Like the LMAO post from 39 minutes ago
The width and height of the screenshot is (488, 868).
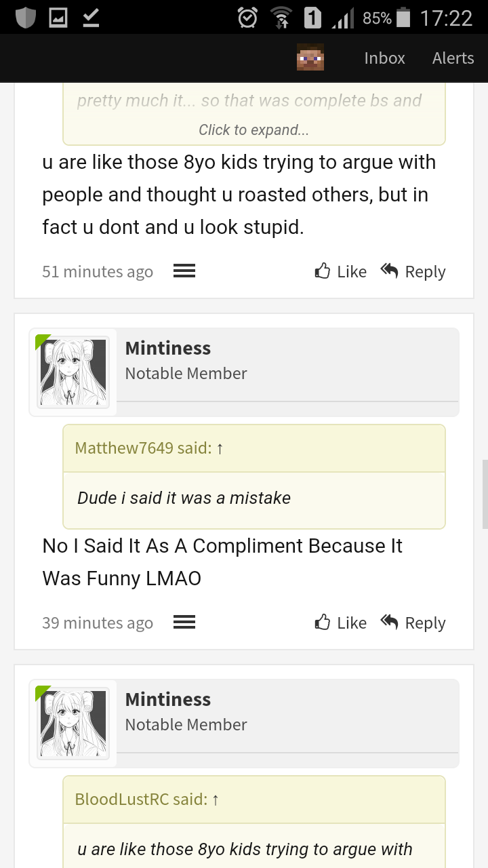(341, 623)
